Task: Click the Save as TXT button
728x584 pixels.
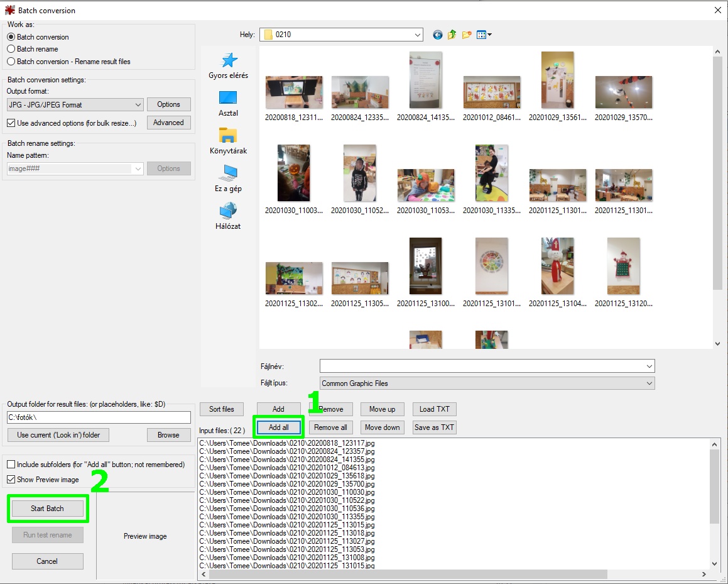Action: pyautogui.click(x=435, y=427)
